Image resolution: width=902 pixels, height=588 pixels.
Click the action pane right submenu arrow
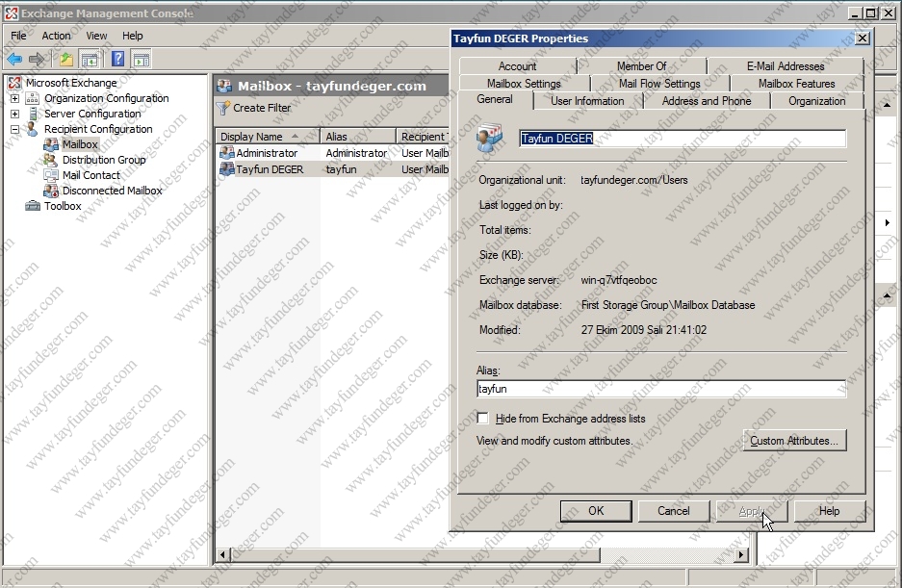(x=887, y=222)
